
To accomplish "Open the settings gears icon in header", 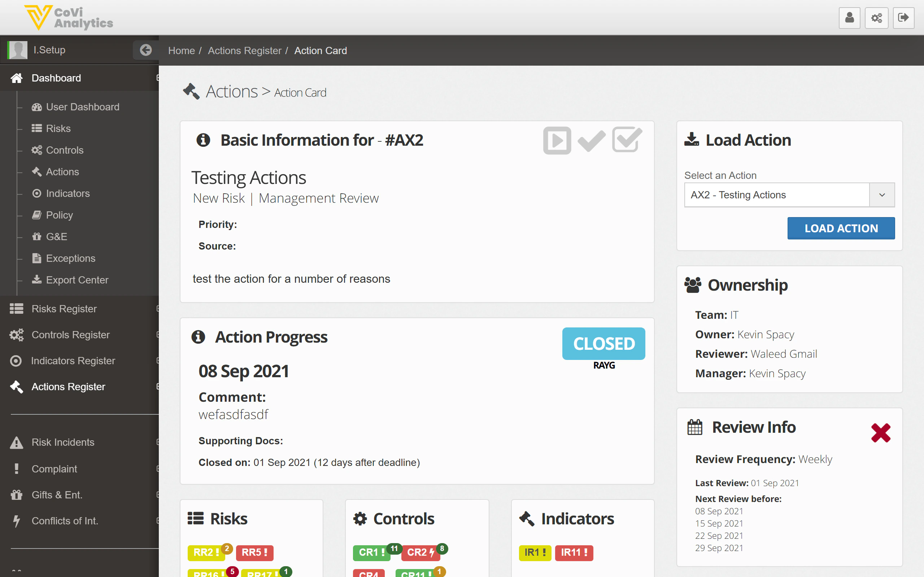I will tap(876, 18).
